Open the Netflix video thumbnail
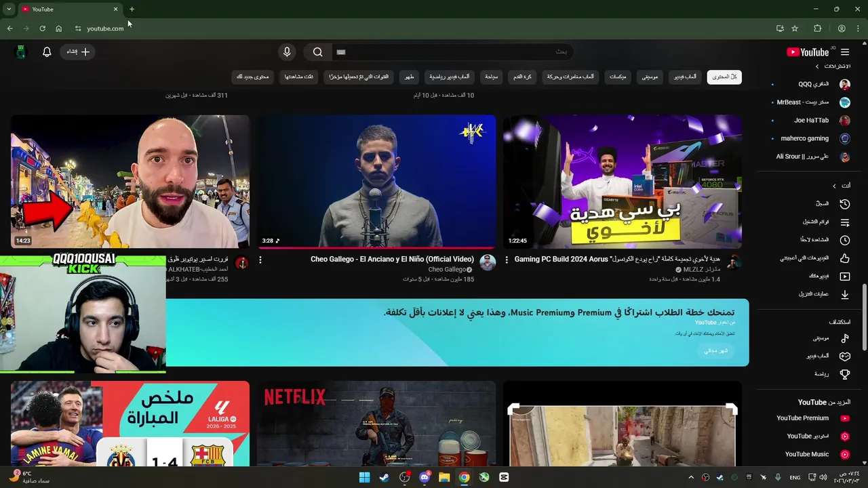This screenshot has height=488, width=868. 376,424
